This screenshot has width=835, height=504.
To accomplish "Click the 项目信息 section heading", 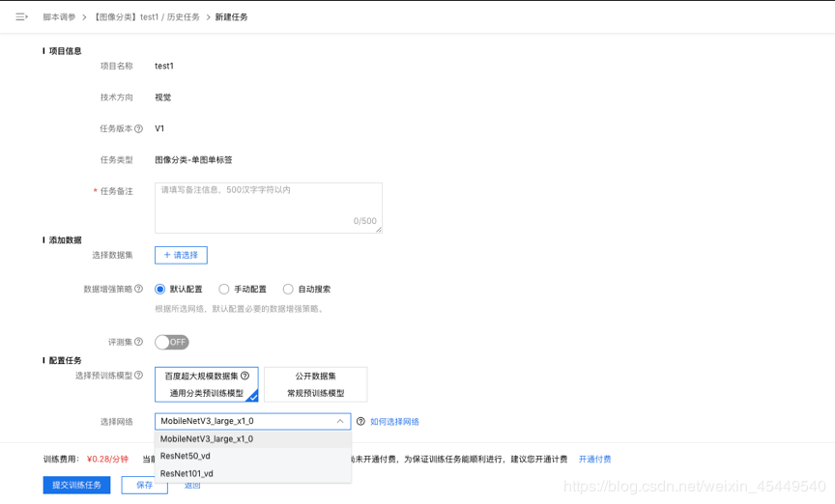I will tap(65, 51).
